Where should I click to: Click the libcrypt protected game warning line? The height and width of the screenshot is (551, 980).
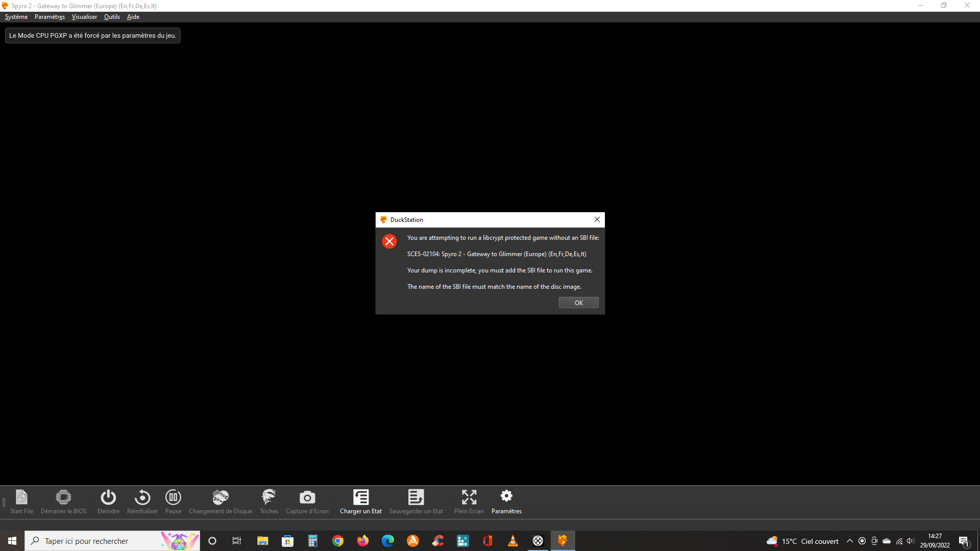(503, 238)
